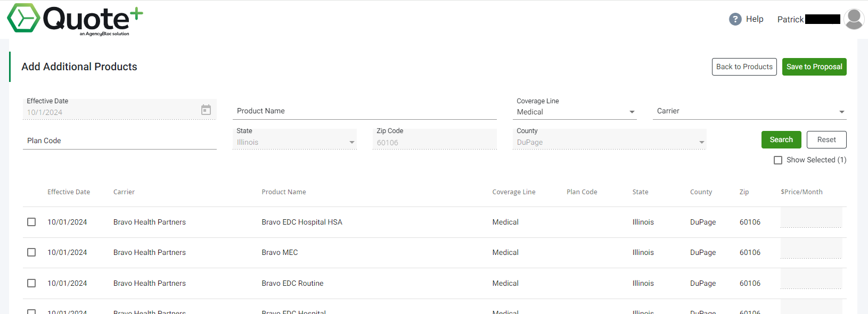Click Illinois cell in Bravo EDC Hospital HSA row
Viewport: 868px width, 314px height.
(x=643, y=222)
